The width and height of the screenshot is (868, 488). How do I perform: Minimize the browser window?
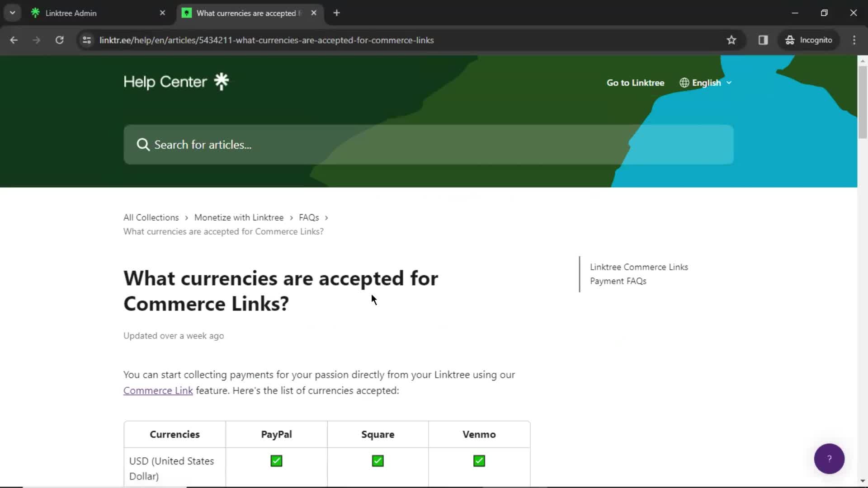[795, 13]
